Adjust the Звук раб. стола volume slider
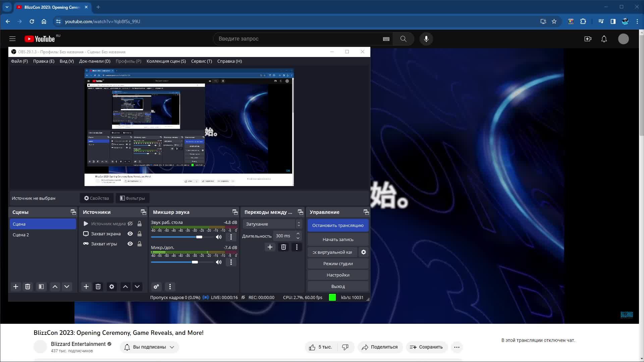This screenshot has width=644, height=362. tap(199, 237)
